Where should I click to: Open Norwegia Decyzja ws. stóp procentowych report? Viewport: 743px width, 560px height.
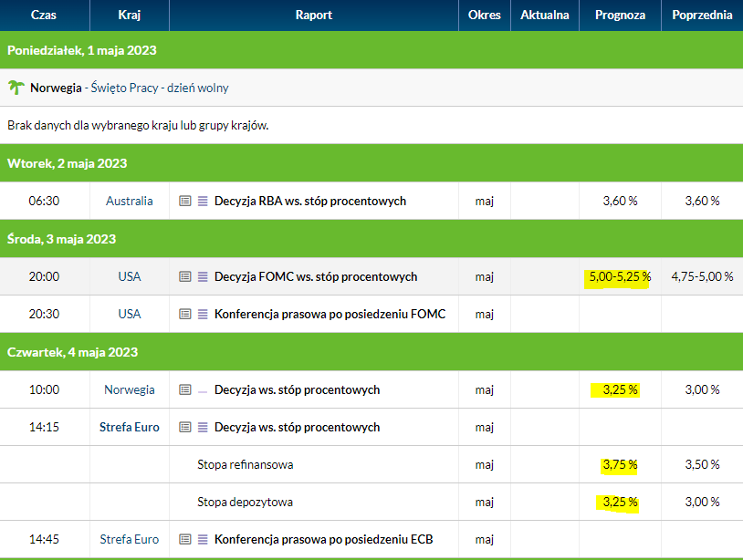click(x=297, y=389)
